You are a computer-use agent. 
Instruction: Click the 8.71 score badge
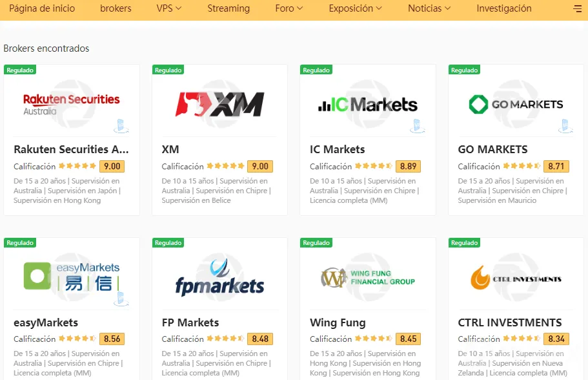(556, 166)
